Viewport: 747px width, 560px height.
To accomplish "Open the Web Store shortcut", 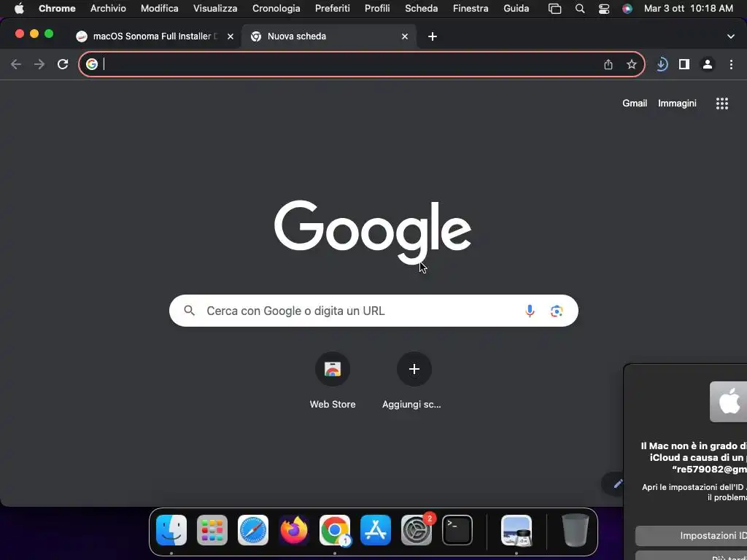I will click(x=333, y=381).
